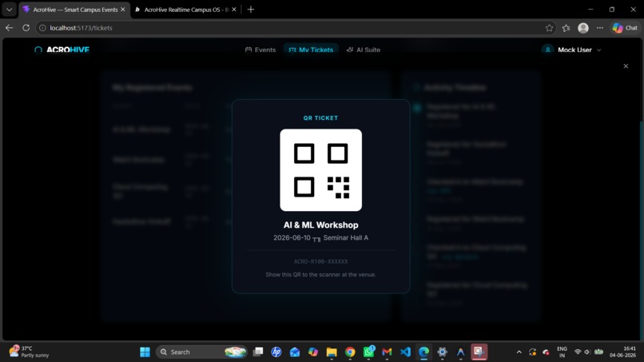Bookmark this page with the star

point(549,28)
